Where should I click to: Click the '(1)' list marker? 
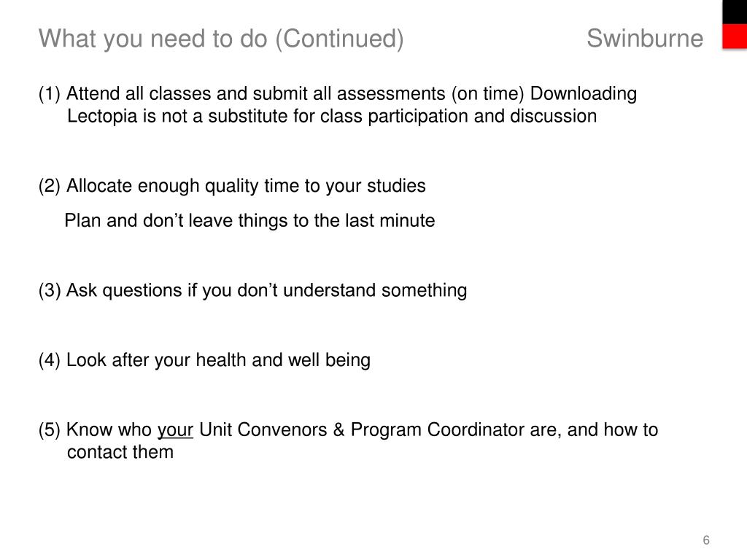pos(50,94)
